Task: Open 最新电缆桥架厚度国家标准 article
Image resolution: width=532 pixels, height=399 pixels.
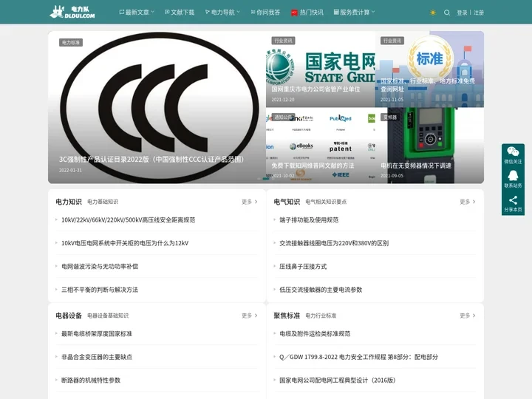Action: [x=97, y=333]
